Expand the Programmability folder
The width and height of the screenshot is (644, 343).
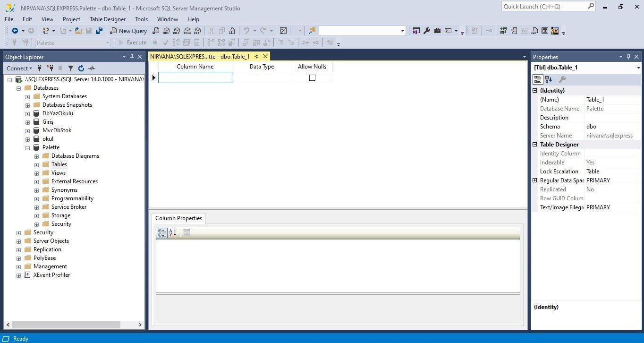(36, 198)
